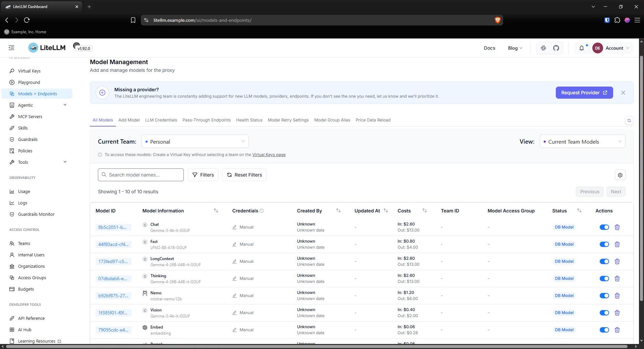Sort by Updated At column

[386, 211]
